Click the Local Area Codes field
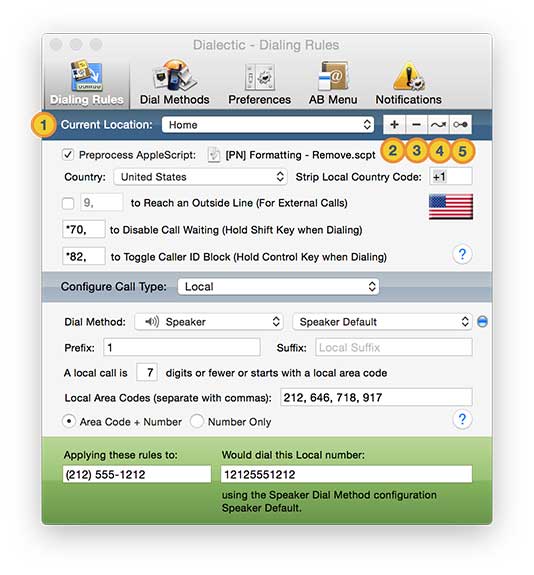Image resolution: width=534 pixels, height=575 pixels. tap(376, 398)
